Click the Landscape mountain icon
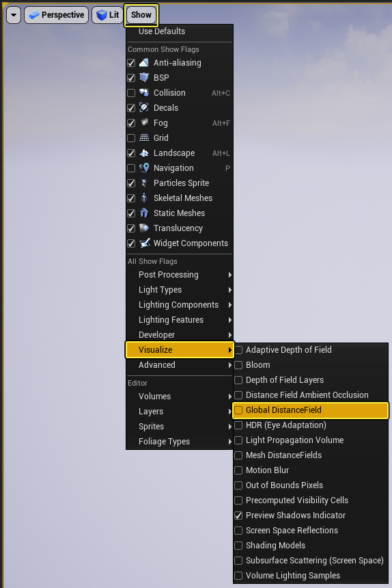The image size is (392, 588). point(144,153)
